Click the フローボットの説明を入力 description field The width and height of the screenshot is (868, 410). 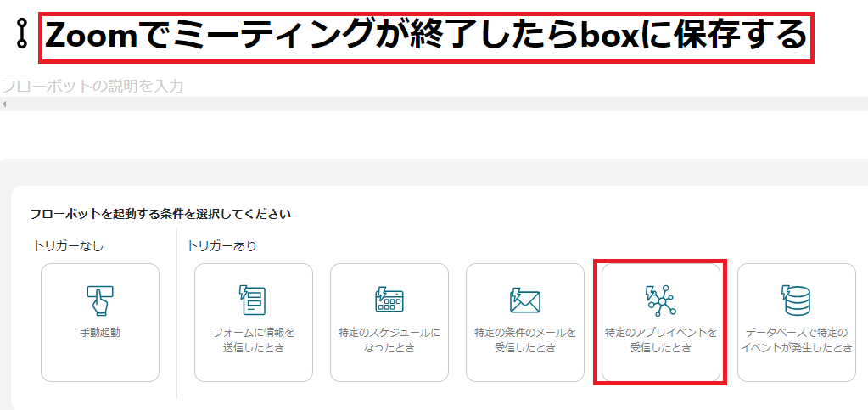(x=92, y=86)
